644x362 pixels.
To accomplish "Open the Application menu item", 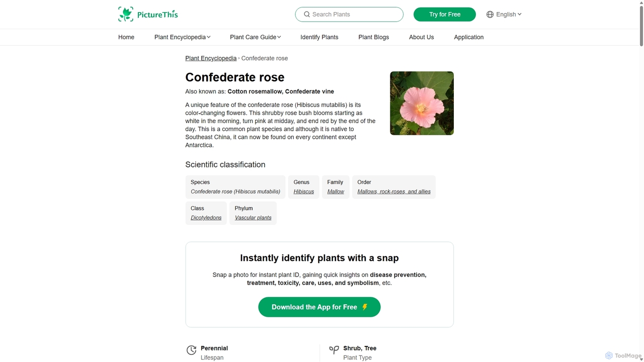I will tap(469, 37).
